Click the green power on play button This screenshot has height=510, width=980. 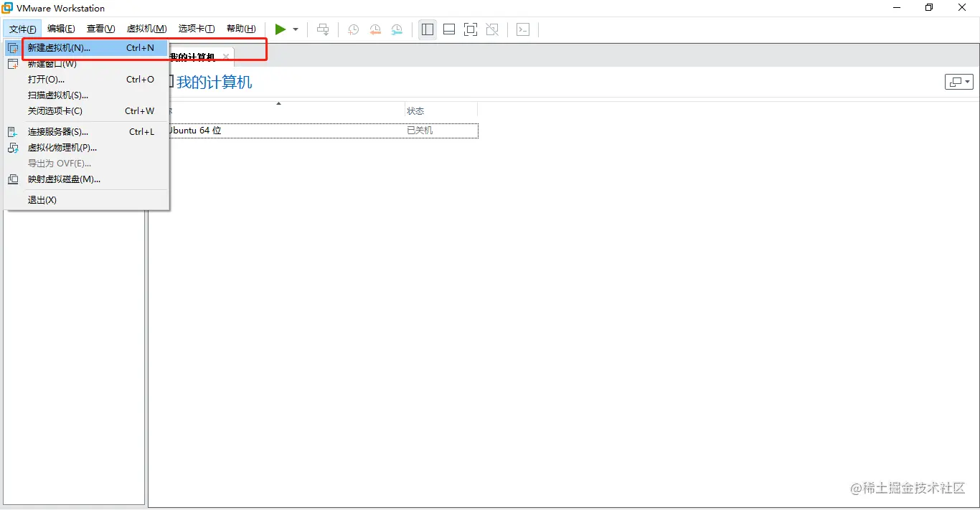pyautogui.click(x=281, y=29)
